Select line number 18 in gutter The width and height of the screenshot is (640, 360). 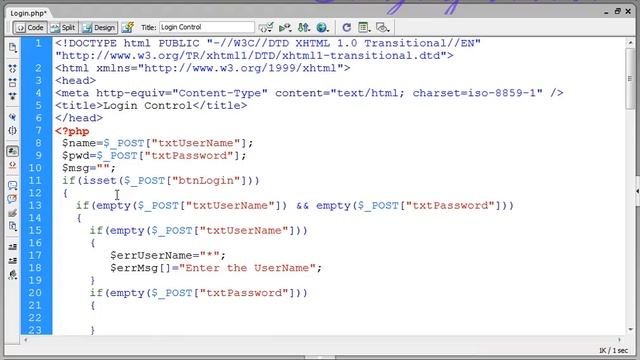pyautogui.click(x=35, y=268)
